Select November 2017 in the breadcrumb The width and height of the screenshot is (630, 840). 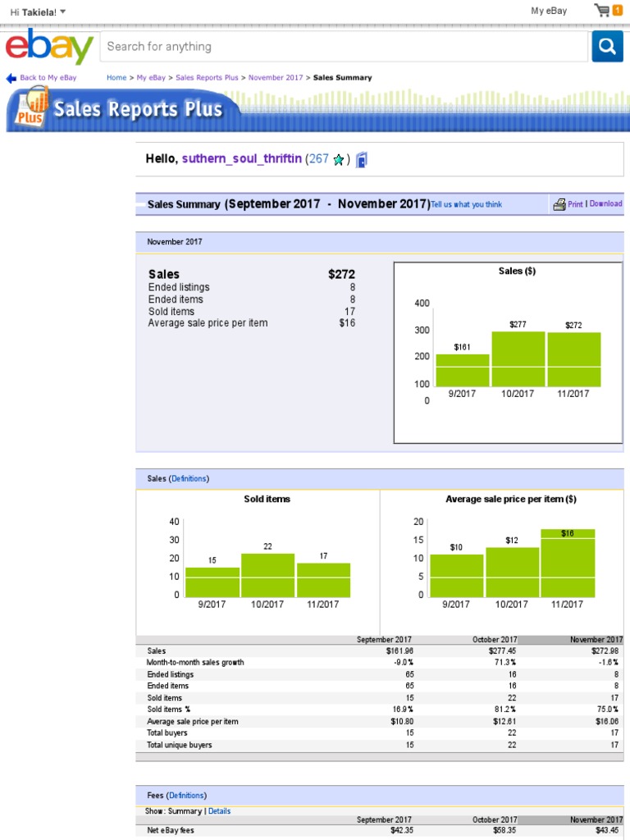click(x=276, y=78)
